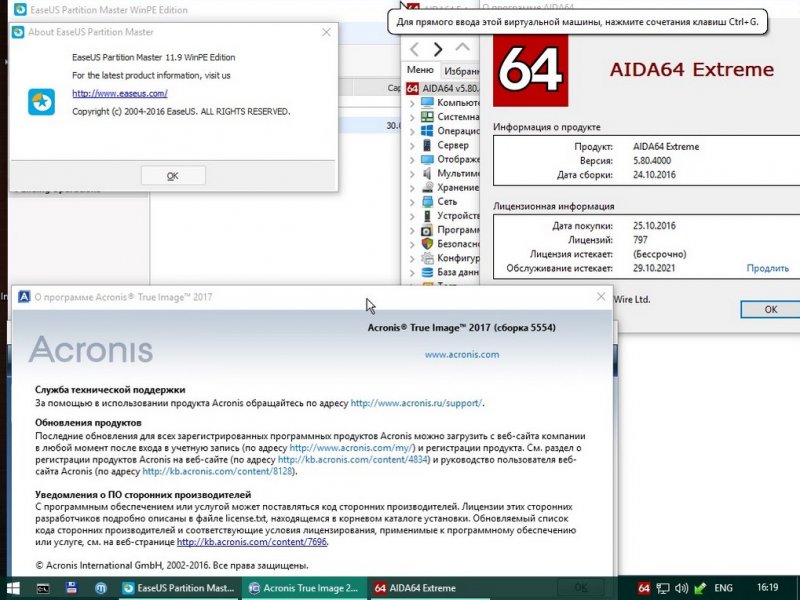This screenshot has height=600, width=800.
Task: Expand the Отображение tree node
Action: point(412,160)
